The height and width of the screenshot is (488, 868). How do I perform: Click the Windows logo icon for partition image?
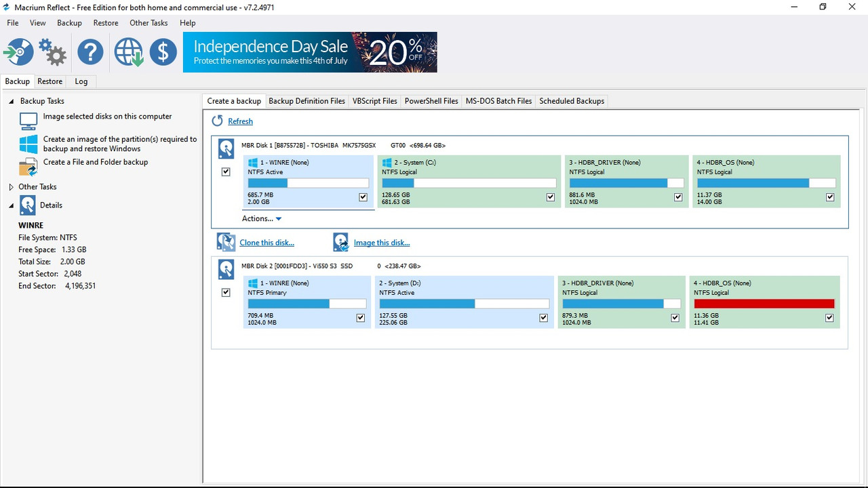click(x=28, y=144)
